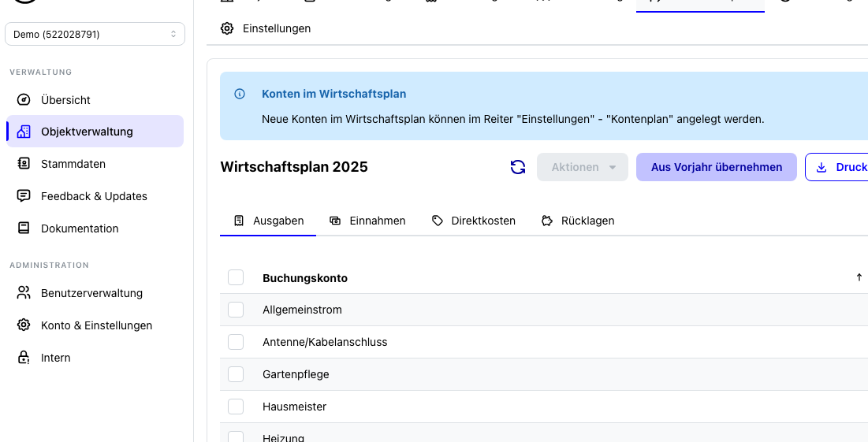Click the tag icon of Direktkosten tab
Viewport: 868px width, 442px height.
[438, 221]
